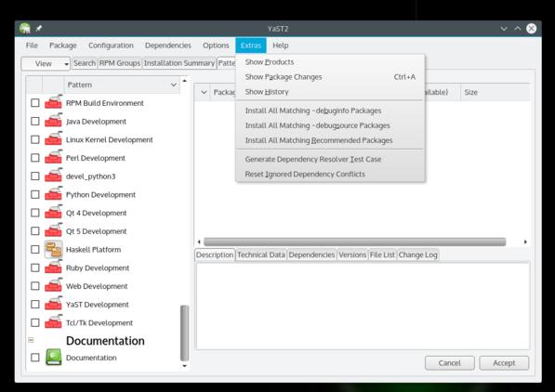Switch to the package Dependencies tab
Viewport: 555px width, 392px height.
coord(311,255)
